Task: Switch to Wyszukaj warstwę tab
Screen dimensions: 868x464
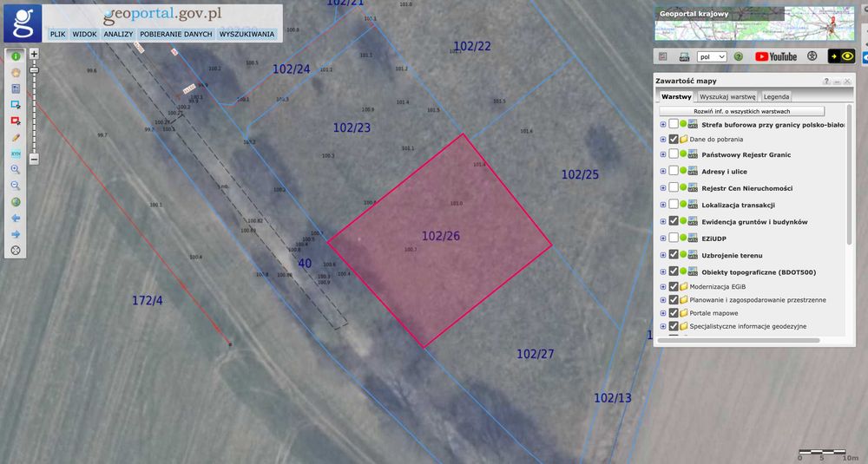Action: pyautogui.click(x=727, y=96)
